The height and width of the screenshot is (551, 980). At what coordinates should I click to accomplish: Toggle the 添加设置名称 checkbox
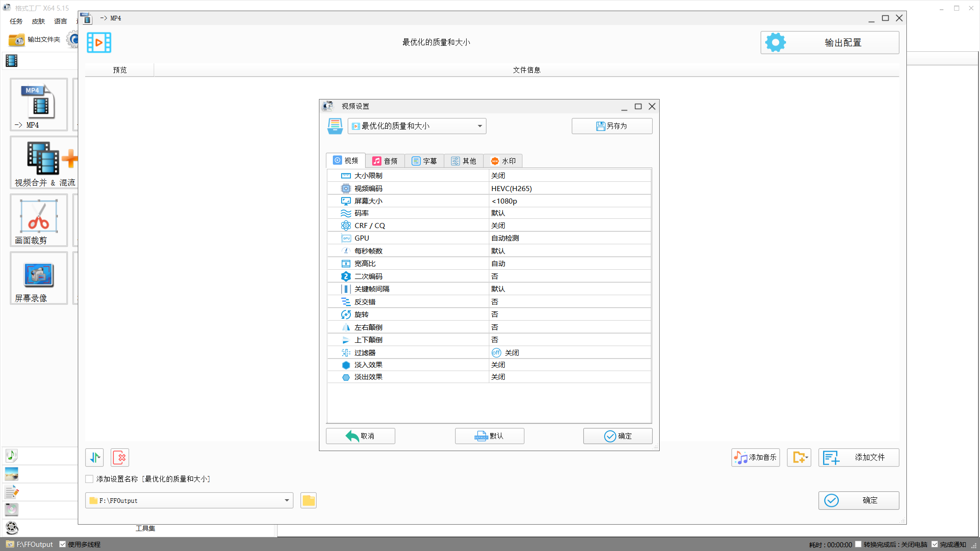click(89, 479)
